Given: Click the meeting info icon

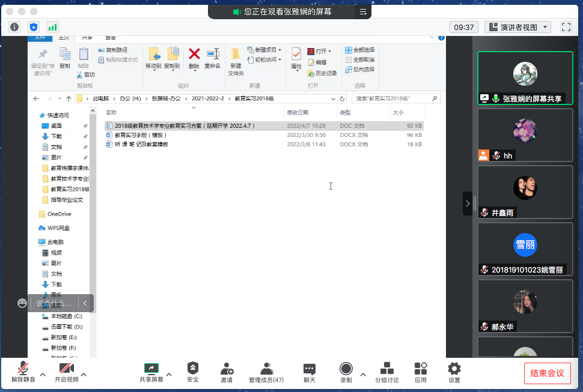Looking at the screenshot, I should tap(14, 27).
